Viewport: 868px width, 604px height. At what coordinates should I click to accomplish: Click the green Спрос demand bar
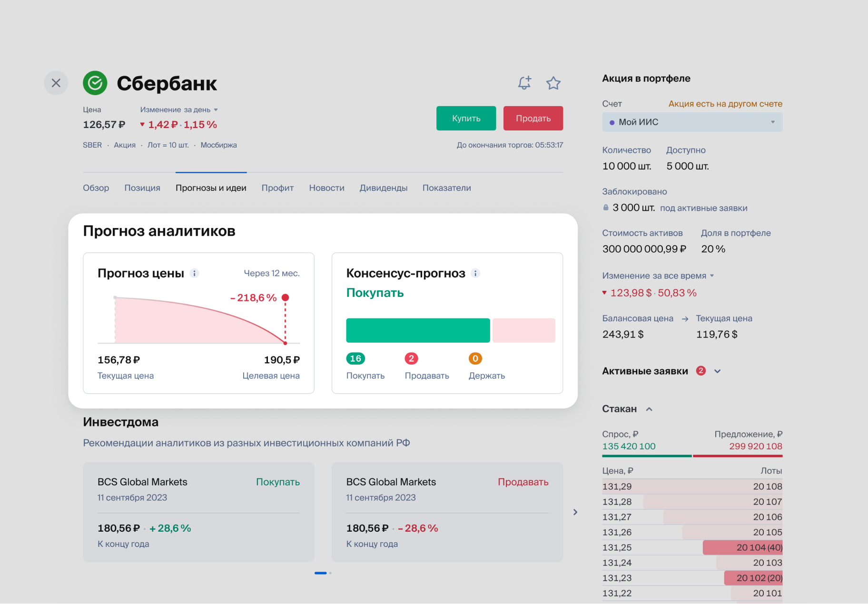pyautogui.click(x=647, y=456)
